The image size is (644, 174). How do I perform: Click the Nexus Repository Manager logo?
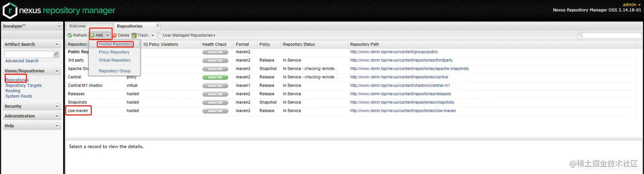(x=59, y=10)
